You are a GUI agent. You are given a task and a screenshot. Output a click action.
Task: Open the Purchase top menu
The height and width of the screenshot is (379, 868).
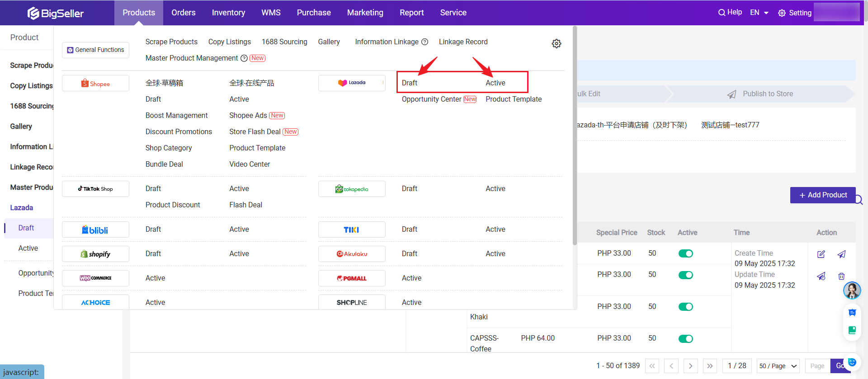314,13
